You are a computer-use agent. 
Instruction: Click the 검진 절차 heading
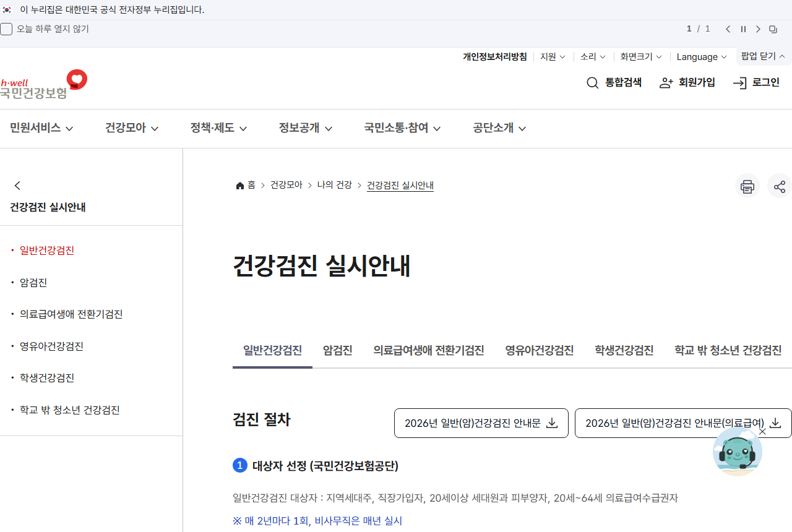click(262, 420)
